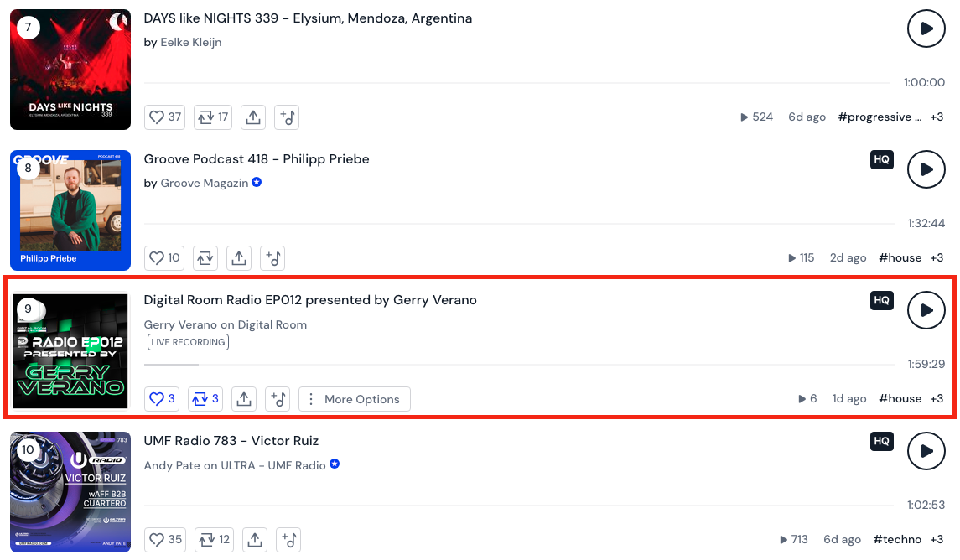
Task: Click the 713 plays count
Action: click(x=794, y=539)
